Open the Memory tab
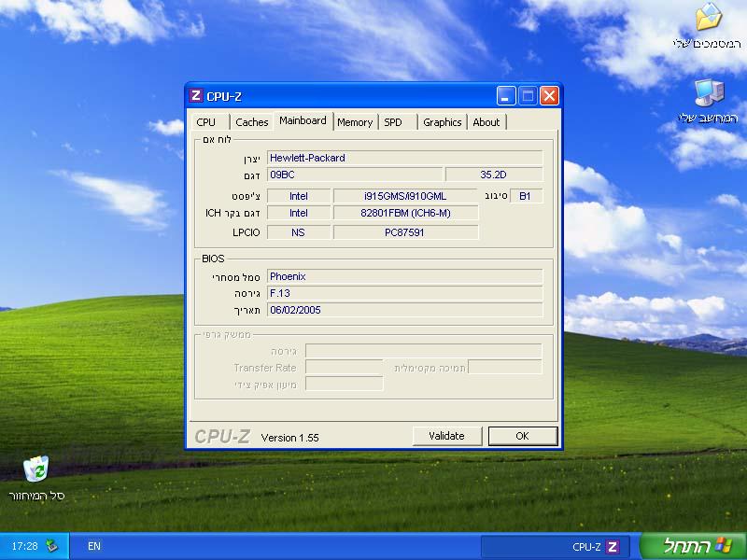The width and height of the screenshot is (747, 560). (355, 122)
